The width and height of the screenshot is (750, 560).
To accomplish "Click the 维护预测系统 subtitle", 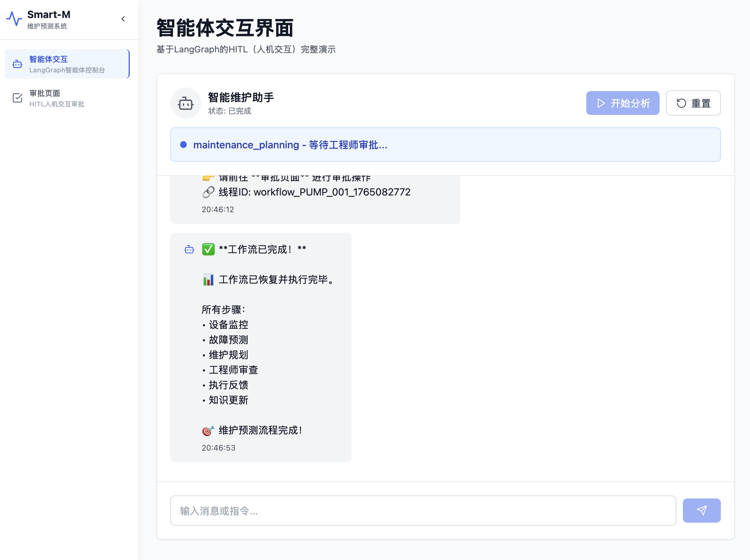I will (47, 26).
